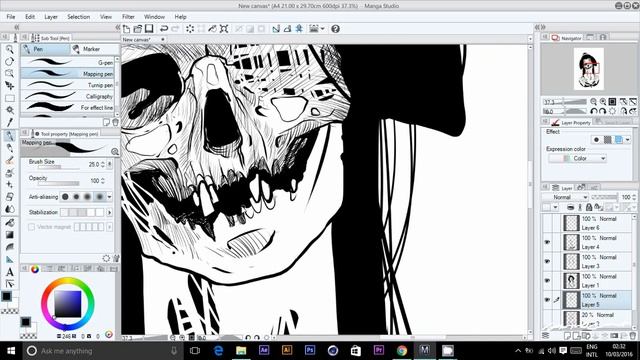Click the lock layer icon
The image size is (640, 360).
(x=589, y=207)
